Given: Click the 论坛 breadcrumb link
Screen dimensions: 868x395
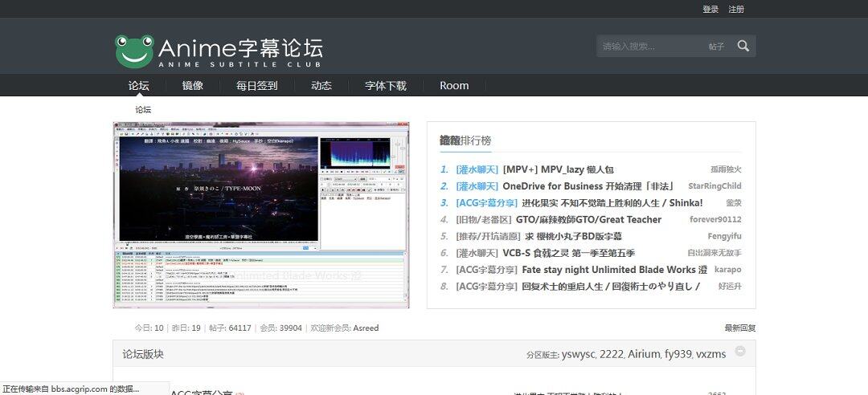Looking at the screenshot, I should click(143, 109).
